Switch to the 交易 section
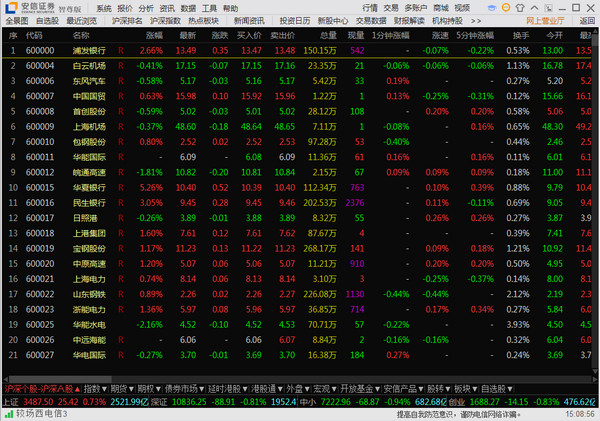The width and height of the screenshot is (600, 421). pyautogui.click(x=391, y=8)
